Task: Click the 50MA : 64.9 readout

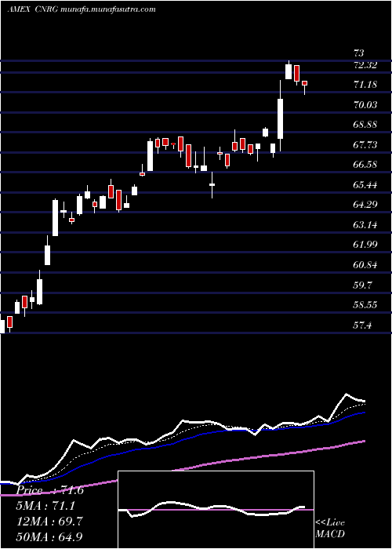Action: pyautogui.click(x=49, y=536)
